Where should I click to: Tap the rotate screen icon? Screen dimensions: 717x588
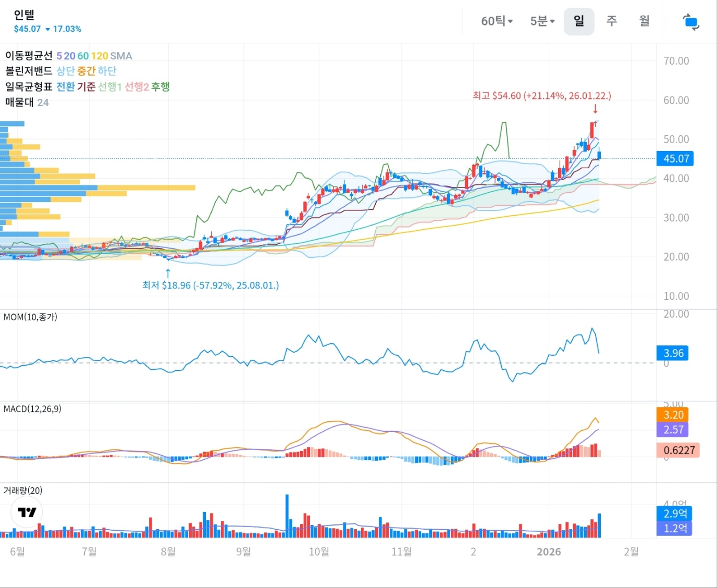pyautogui.click(x=690, y=22)
